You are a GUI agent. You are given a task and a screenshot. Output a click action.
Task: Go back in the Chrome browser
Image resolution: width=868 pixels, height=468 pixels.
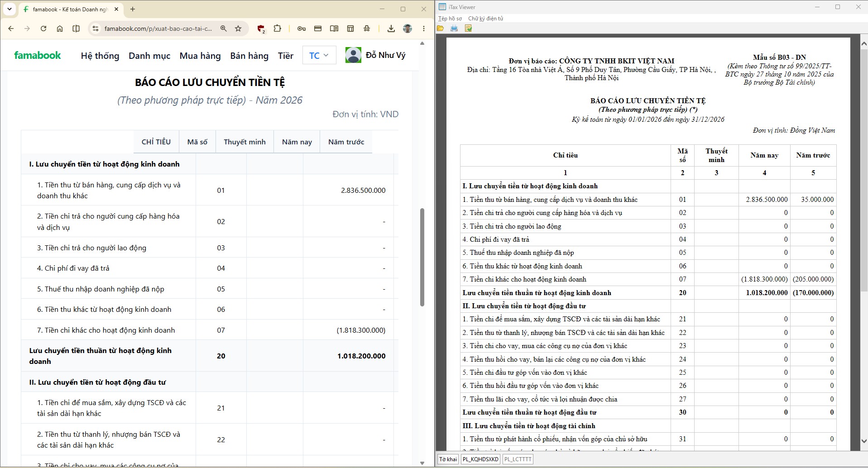(x=11, y=29)
